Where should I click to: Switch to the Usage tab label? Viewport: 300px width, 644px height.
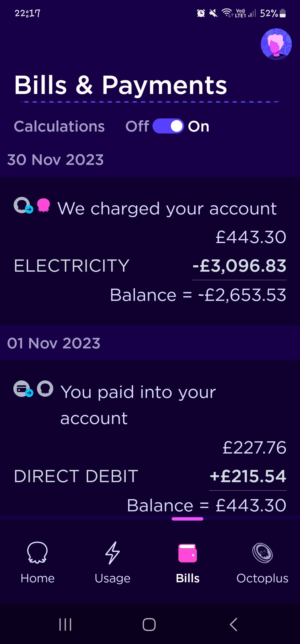coord(112,578)
